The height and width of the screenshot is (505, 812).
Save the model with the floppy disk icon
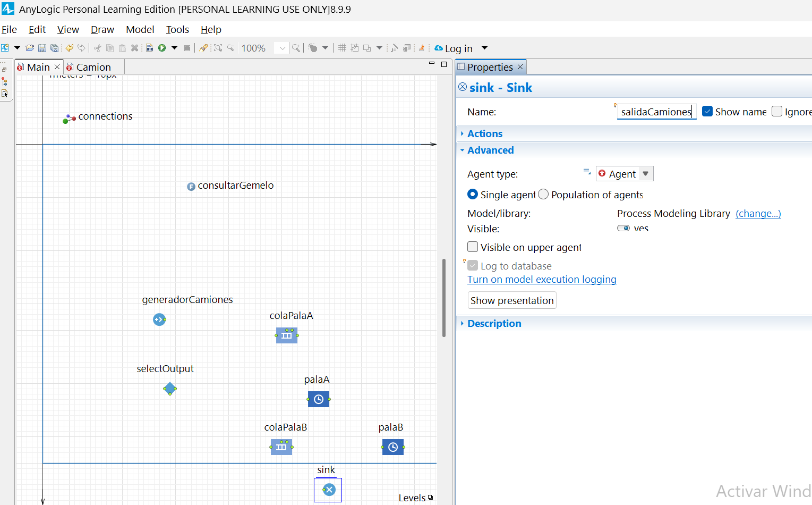42,48
